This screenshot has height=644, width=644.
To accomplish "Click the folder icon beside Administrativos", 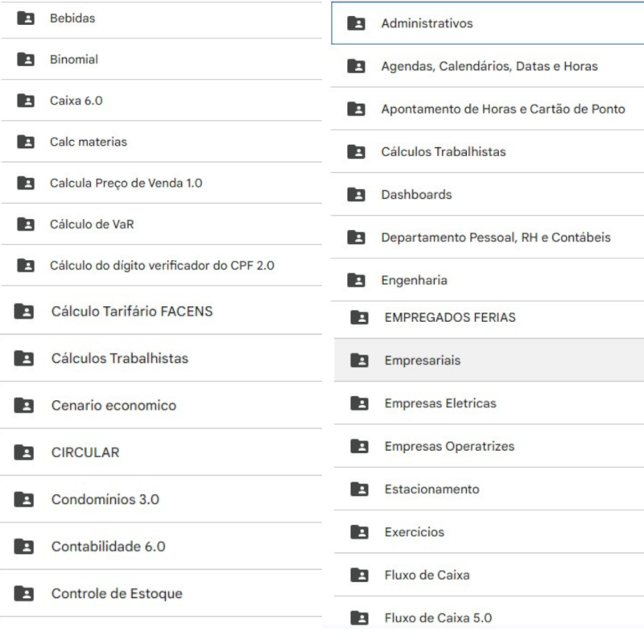I will click(x=356, y=23).
